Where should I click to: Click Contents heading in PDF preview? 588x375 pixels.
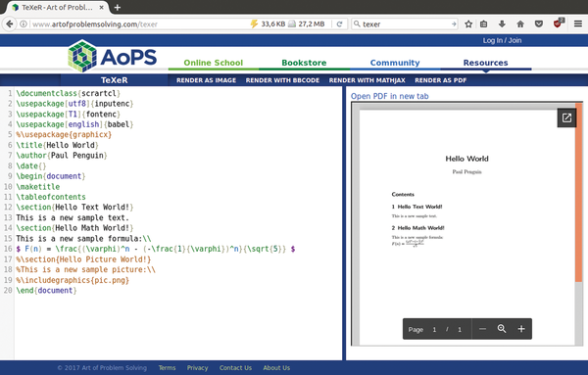403,194
